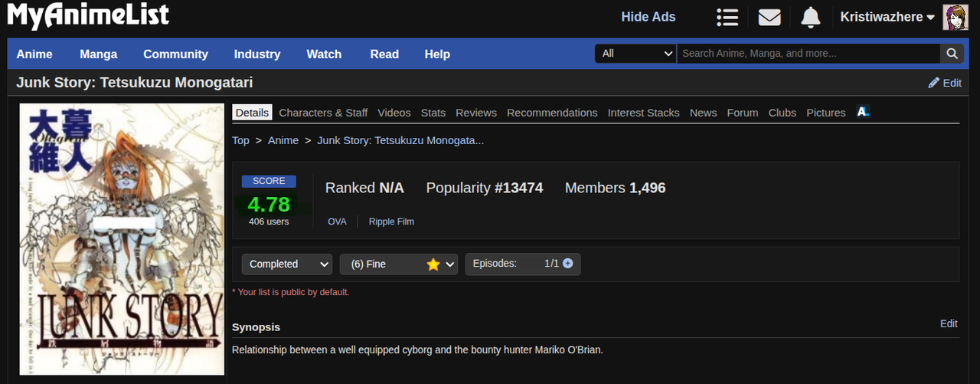This screenshot has height=384, width=980.
Task: Switch to the Stats tab
Action: point(433,113)
